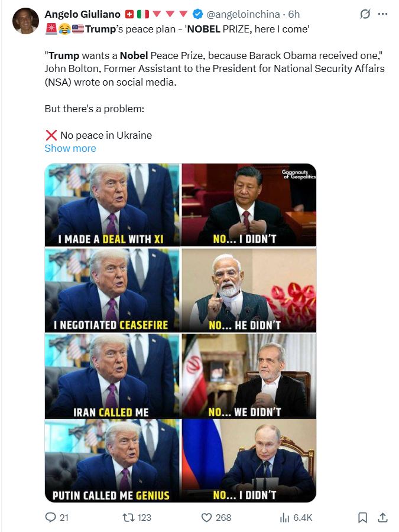Screen dimensions: 399x532
Task: Like the post with heart icon
Action: coord(206,517)
